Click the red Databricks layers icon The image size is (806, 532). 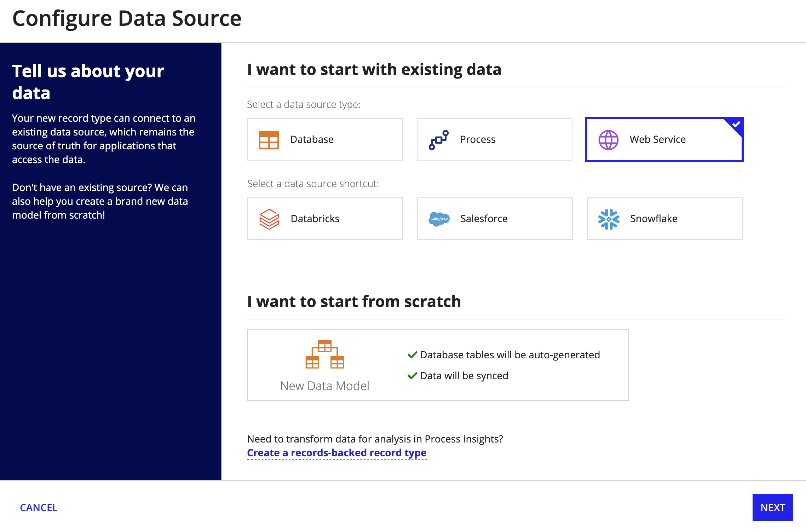point(269,219)
